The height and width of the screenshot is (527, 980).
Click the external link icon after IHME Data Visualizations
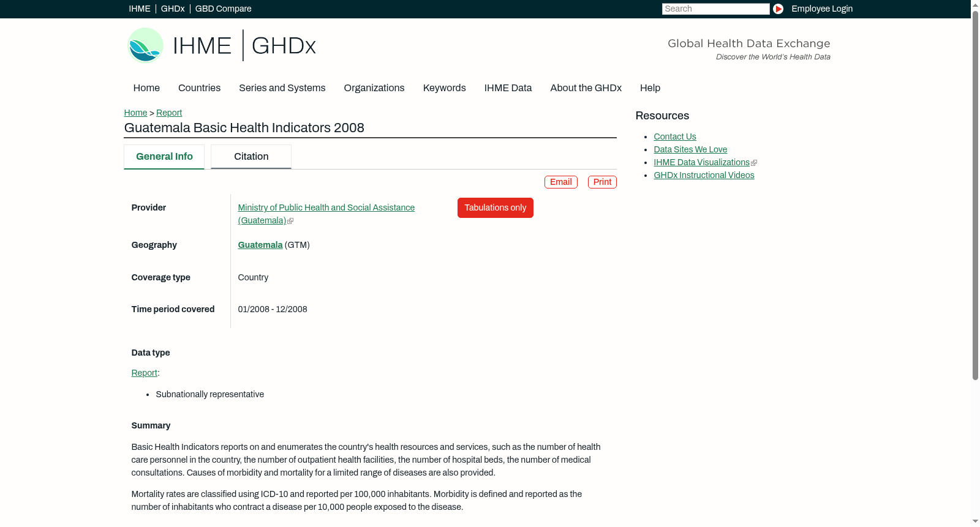pyautogui.click(x=754, y=163)
